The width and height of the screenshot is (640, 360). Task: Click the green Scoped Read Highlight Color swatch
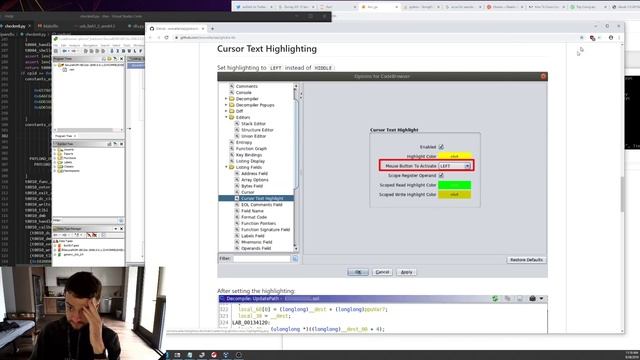(x=454, y=185)
